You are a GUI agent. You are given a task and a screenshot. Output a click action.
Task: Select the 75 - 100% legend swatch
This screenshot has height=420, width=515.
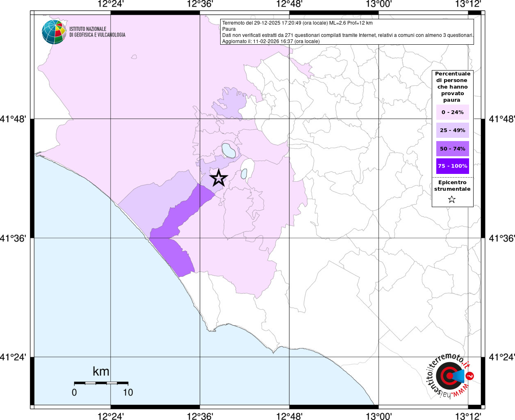point(453,166)
